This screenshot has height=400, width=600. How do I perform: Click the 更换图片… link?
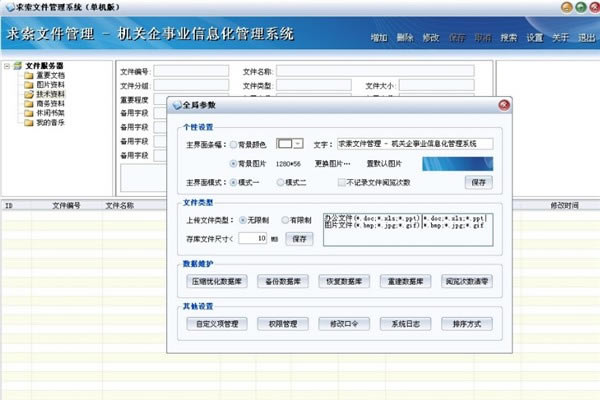click(x=332, y=164)
